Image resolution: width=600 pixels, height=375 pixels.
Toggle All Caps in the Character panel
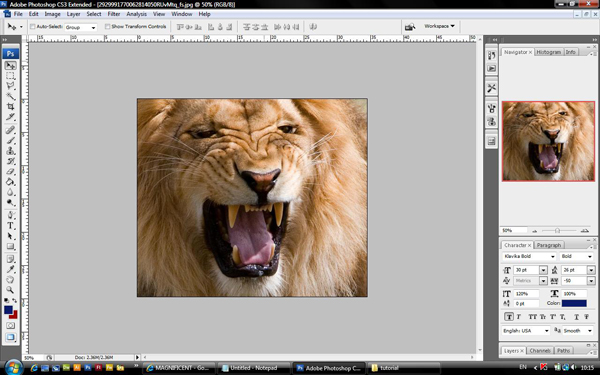tap(532, 317)
